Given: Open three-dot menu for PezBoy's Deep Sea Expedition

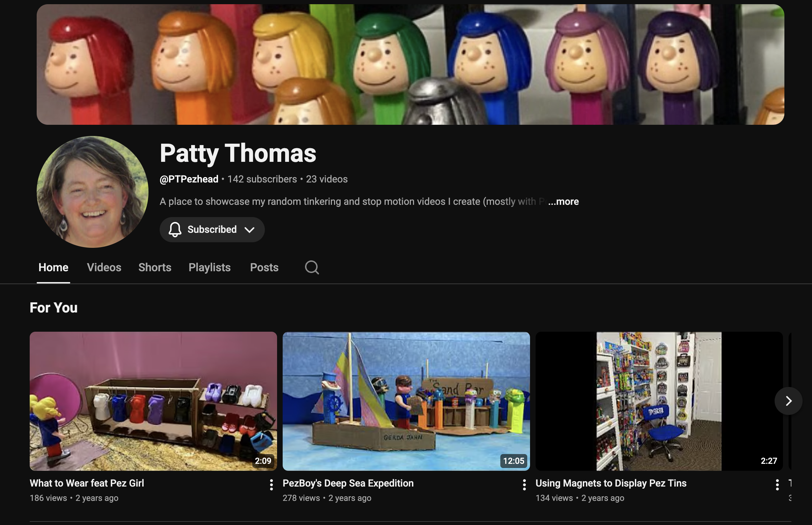Looking at the screenshot, I should (524, 484).
